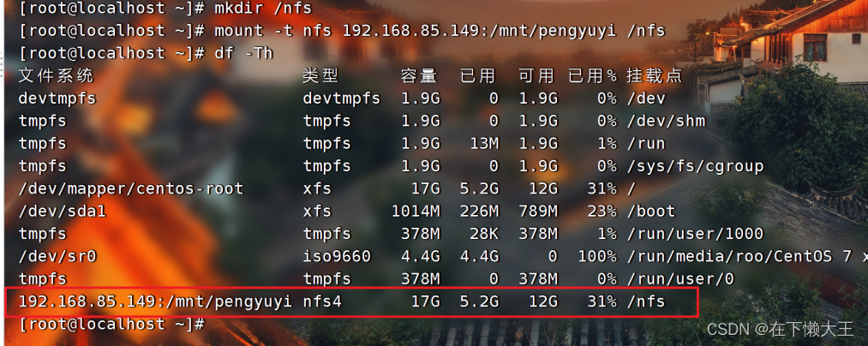Click the '/sys/fs/cgroup' mount point
This screenshot has height=346, width=868.
pyautogui.click(x=695, y=166)
